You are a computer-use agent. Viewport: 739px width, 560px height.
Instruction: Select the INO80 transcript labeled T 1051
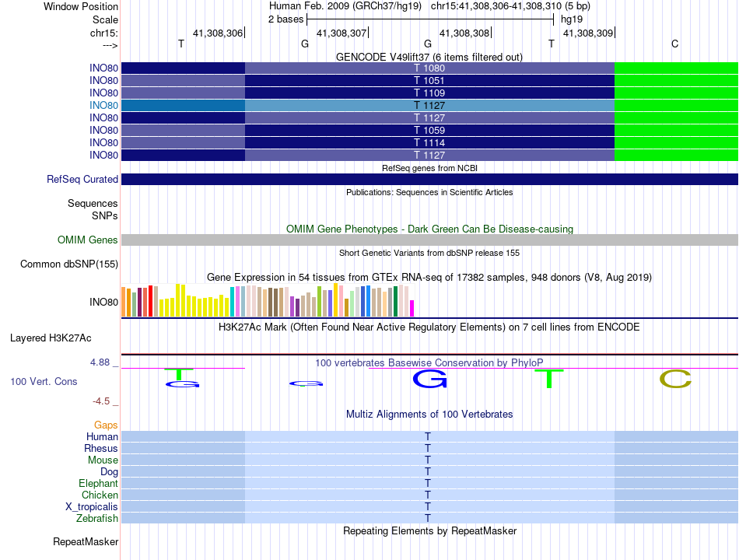(x=429, y=81)
